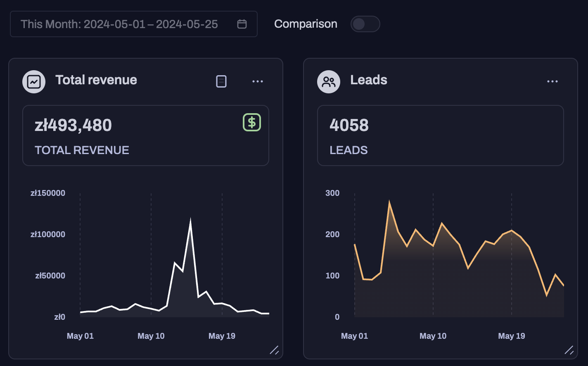The width and height of the screenshot is (588, 366).
Task: Enable the Comparison toggle switch
Action: pos(365,24)
